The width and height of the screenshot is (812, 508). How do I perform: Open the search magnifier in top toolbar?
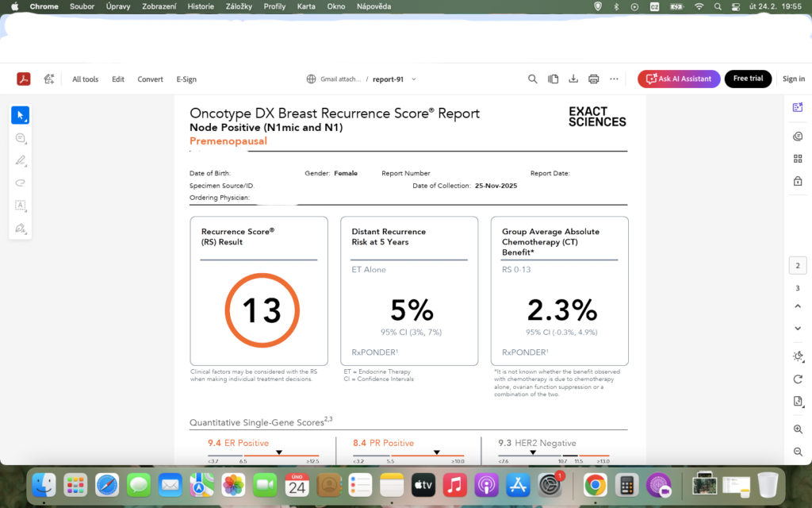pyautogui.click(x=533, y=79)
